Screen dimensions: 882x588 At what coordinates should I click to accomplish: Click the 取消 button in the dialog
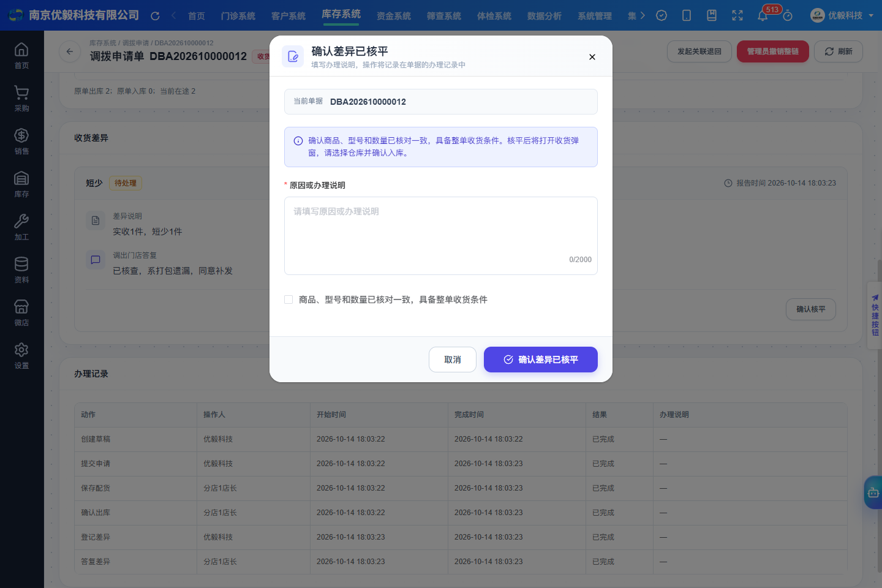point(453,360)
